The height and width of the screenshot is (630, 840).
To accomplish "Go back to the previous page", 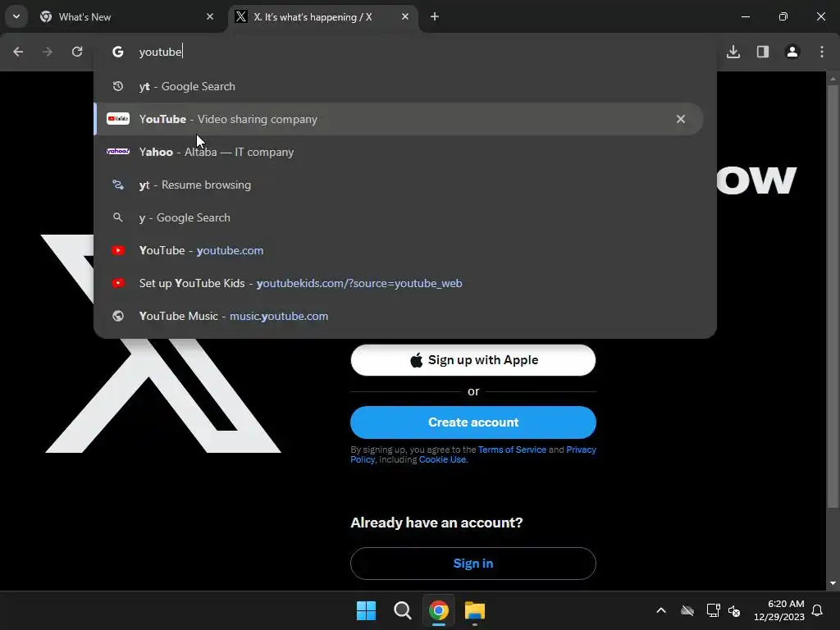I will [x=18, y=52].
